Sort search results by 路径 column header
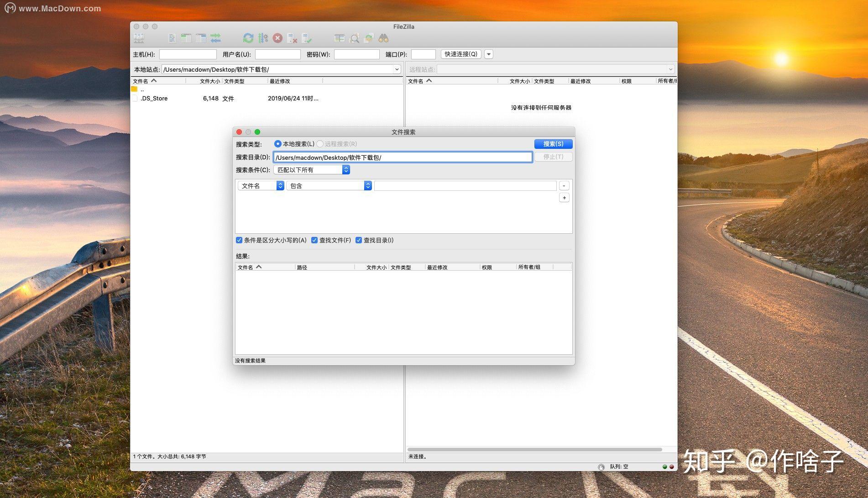 324,267
